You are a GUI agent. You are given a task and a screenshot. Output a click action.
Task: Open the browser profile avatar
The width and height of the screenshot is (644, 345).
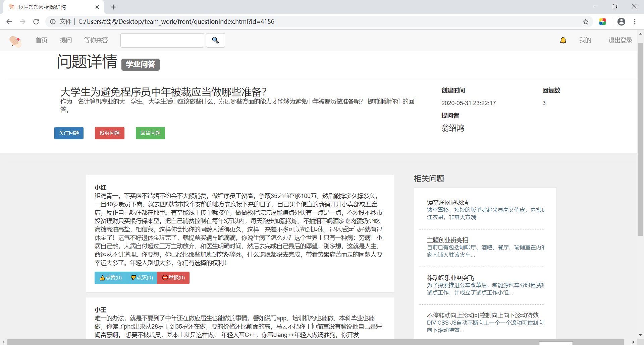pos(621,21)
